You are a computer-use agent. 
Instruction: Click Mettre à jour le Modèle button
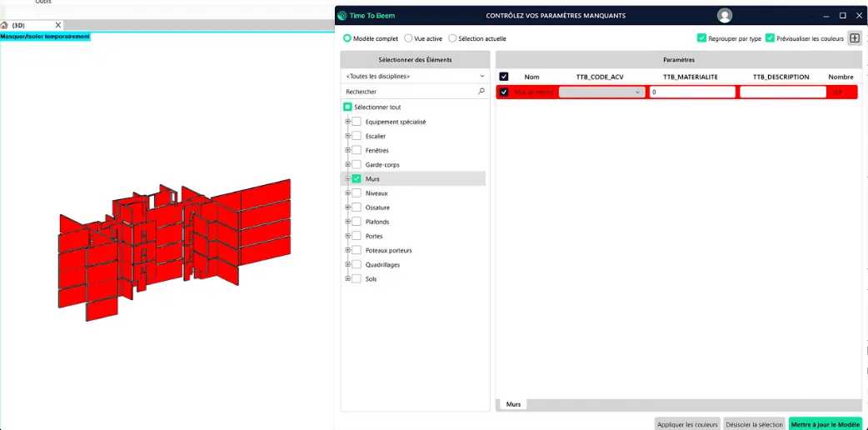(826, 424)
